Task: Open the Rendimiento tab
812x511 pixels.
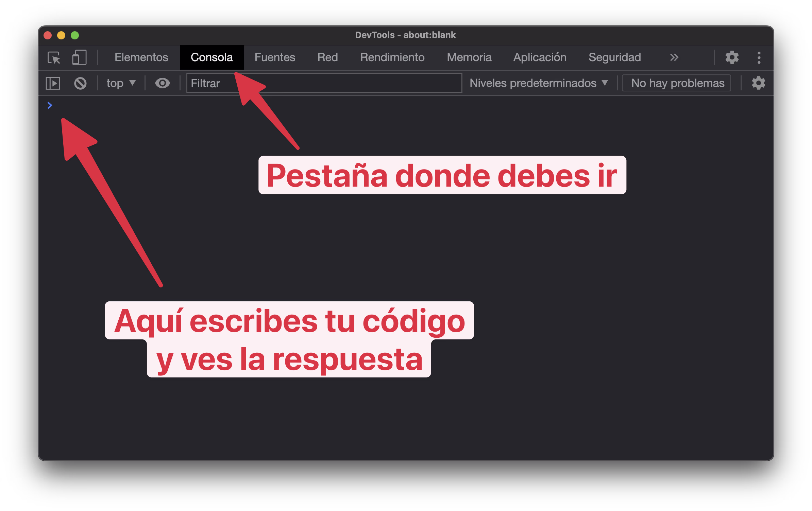Action: coord(392,57)
